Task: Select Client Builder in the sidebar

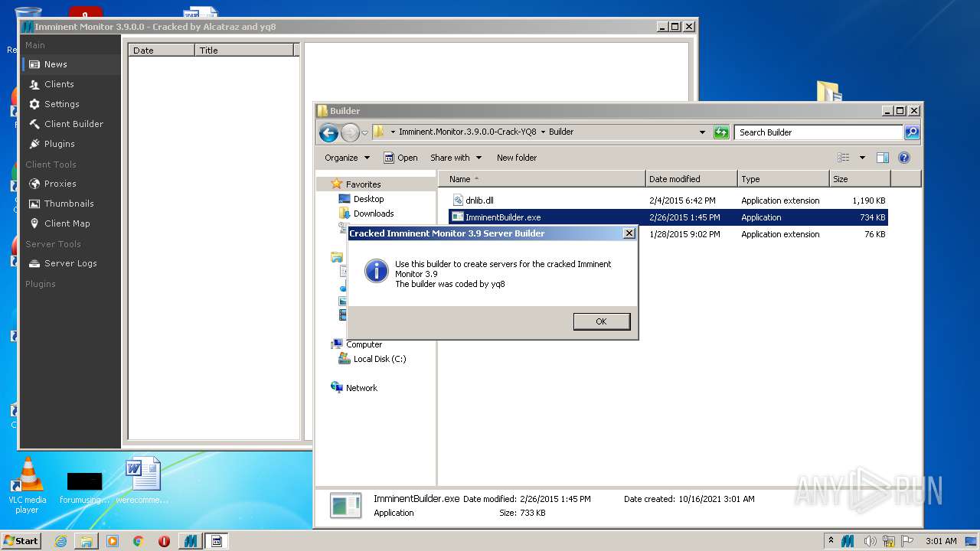Action: [70, 124]
